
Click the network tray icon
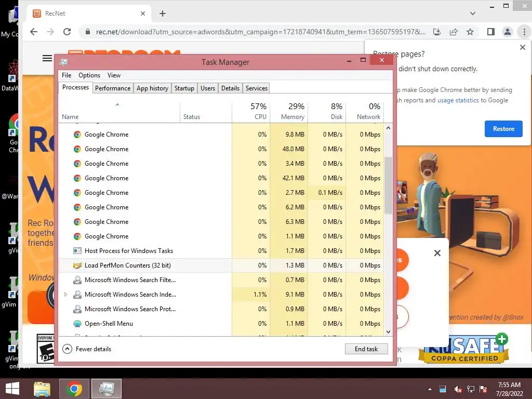click(x=471, y=389)
